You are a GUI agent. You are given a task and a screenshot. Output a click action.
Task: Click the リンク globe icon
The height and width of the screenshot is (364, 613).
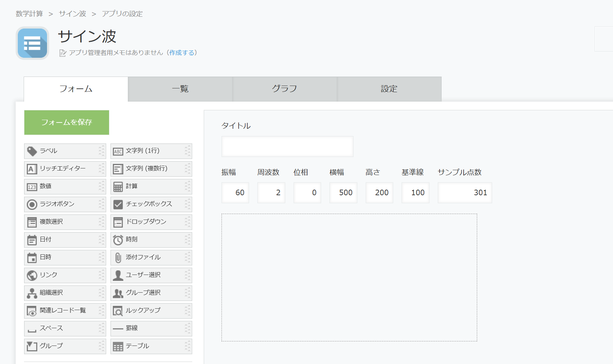[32, 276]
